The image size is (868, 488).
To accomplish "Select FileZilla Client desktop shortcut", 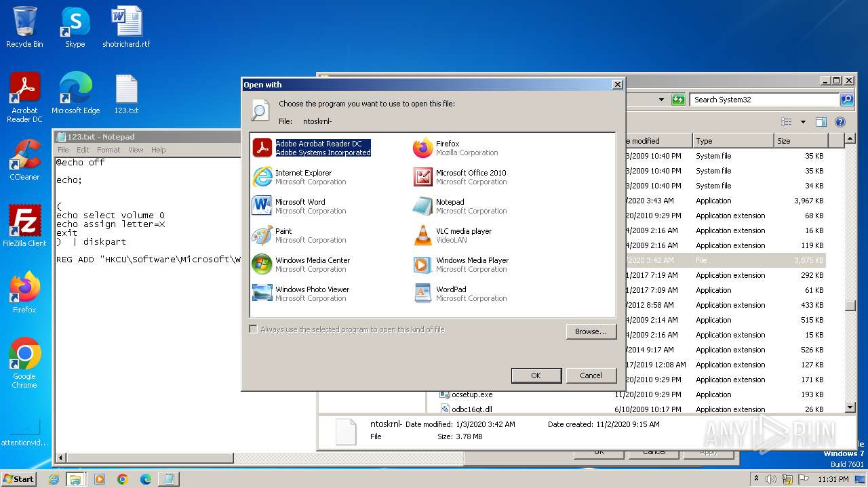I will point(24,226).
